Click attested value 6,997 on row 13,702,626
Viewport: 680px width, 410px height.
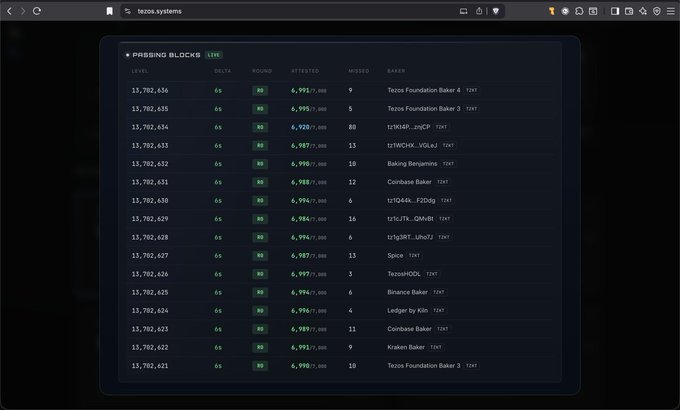coord(300,274)
